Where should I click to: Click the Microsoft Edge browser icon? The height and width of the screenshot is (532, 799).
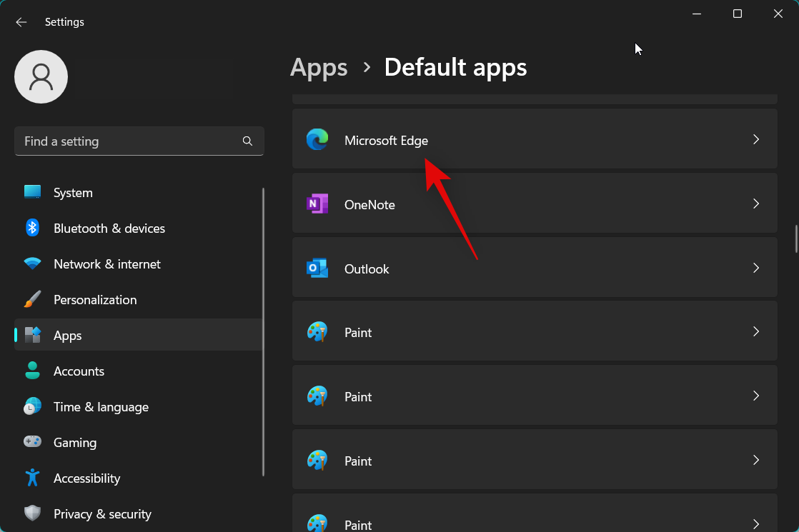click(317, 139)
